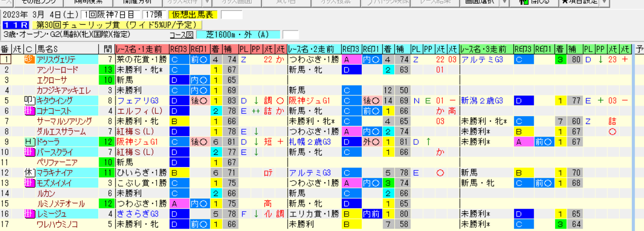The width and height of the screenshot is (644, 231).
Task: Click the 叩 badge beside キタウイング
Action: pyautogui.click(x=29, y=101)
